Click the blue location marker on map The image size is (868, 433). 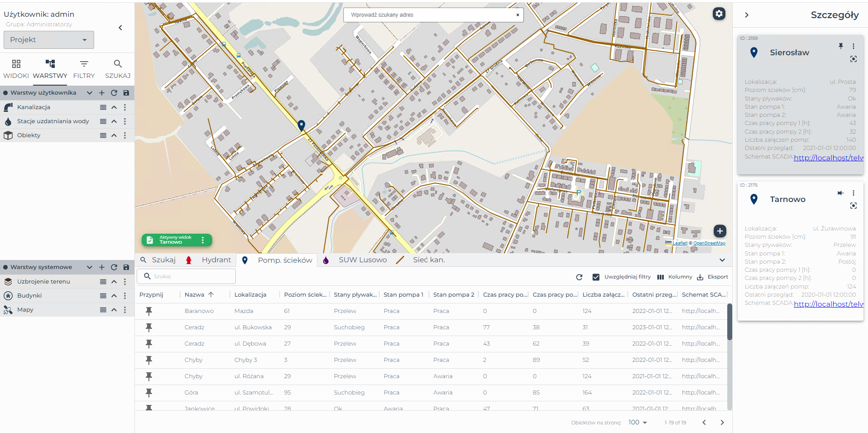pos(301,125)
